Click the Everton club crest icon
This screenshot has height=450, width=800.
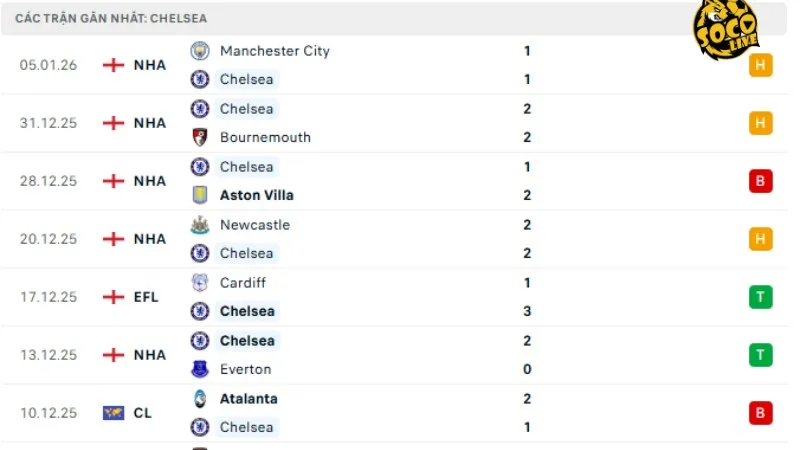200,369
